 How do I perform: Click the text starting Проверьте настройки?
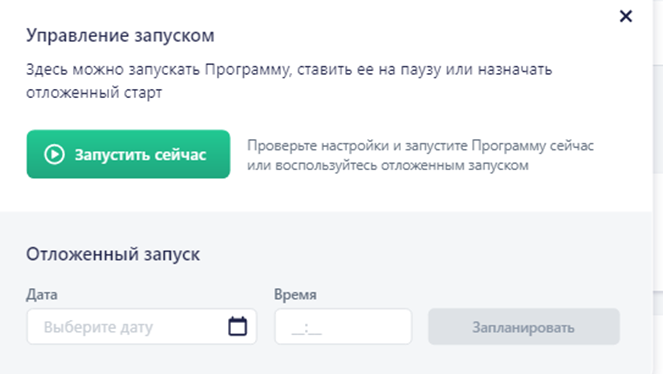coord(420,155)
